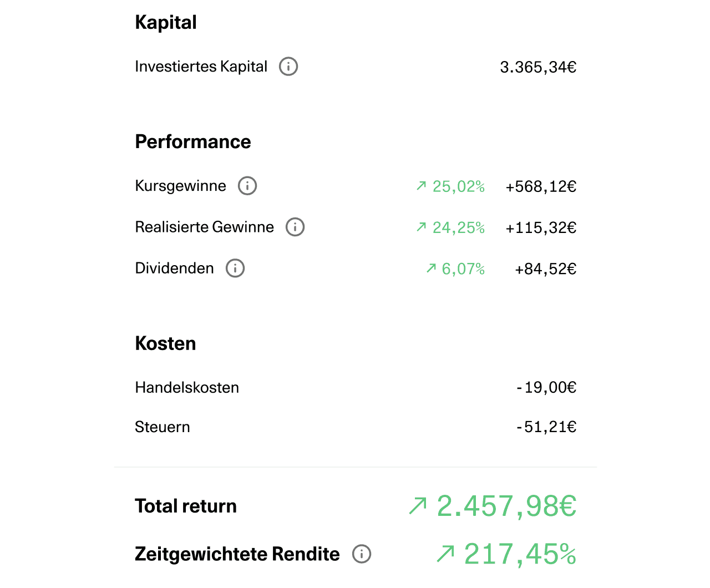Select the Kursgewinne value +568,12€
710x588 pixels.
coord(541,186)
